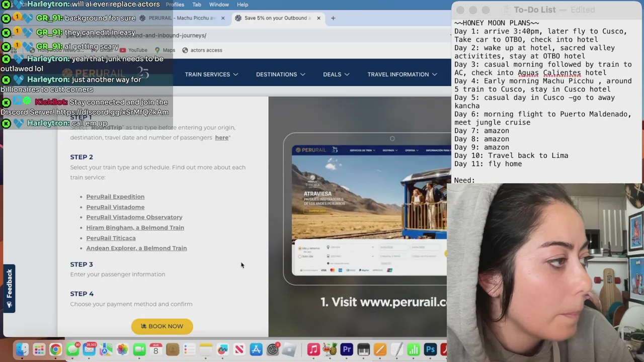The width and height of the screenshot is (644, 362).
Task: Click the '~~HONEY MOON PLANS~~' heading text
Action: coord(497,23)
